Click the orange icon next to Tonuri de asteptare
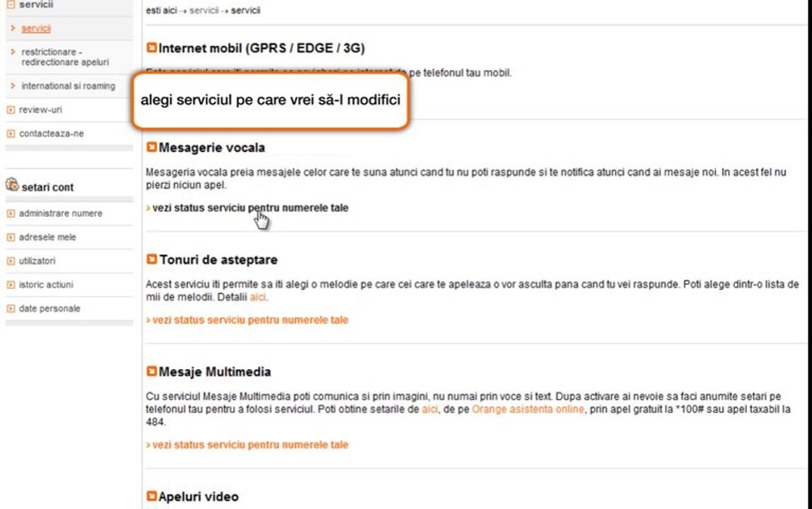The width and height of the screenshot is (812, 509). (x=151, y=259)
